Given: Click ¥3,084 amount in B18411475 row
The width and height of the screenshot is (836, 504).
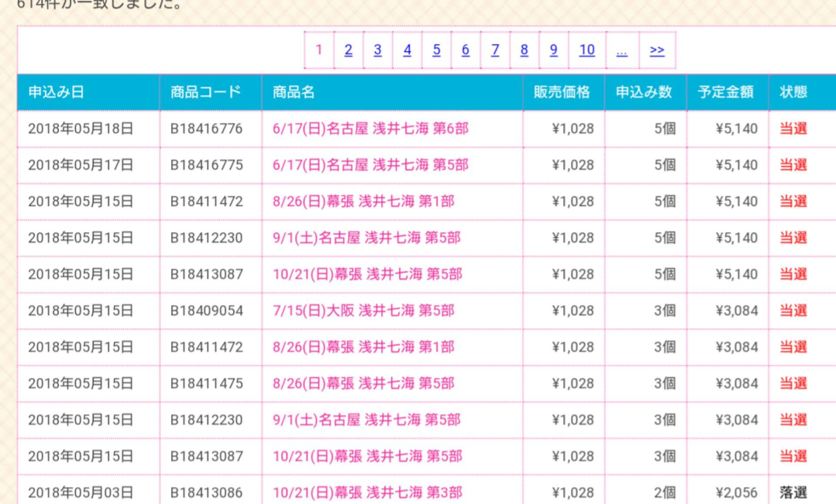Looking at the screenshot, I should coord(737,383).
